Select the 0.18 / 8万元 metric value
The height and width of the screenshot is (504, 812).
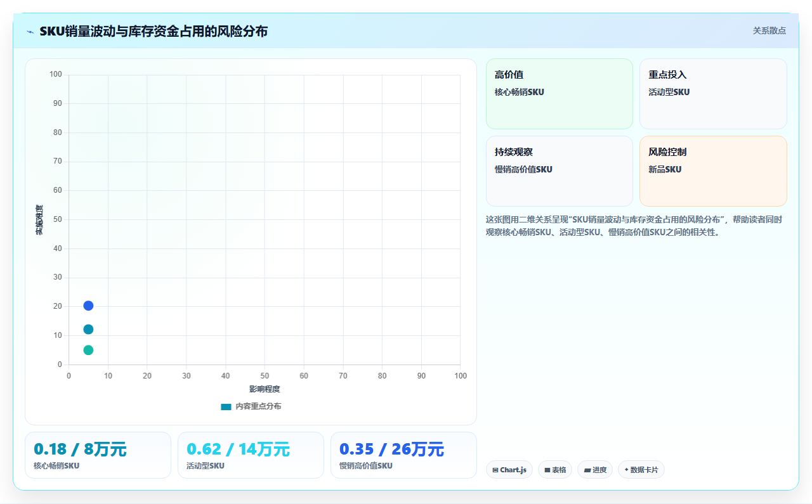(x=81, y=449)
